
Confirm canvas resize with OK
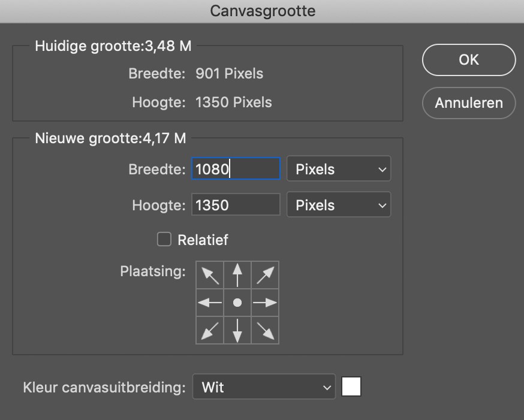point(468,60)
